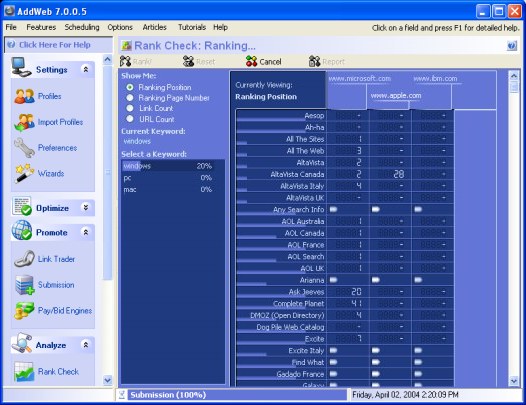Collapse the Analyze section
This screenshot has width=526, height=405.
point(86,345)
